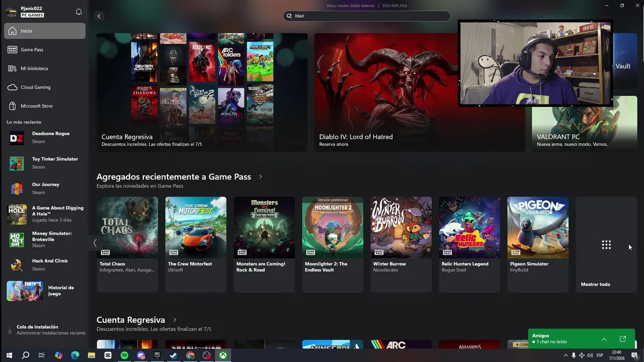Screen dimensions: 644x362
Task: Open Microsoft Store in the sidebar
Action: click(45, 106)
